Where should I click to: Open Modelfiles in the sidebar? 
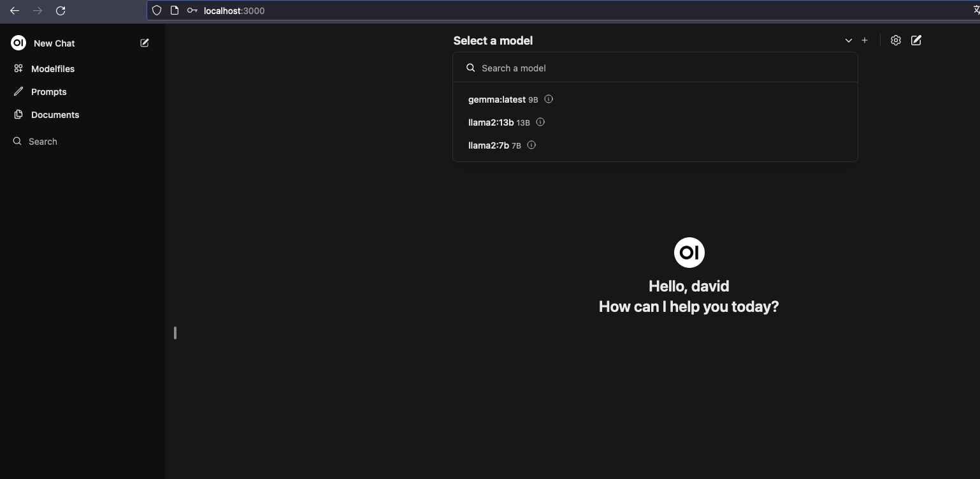[x=52, y=69]
